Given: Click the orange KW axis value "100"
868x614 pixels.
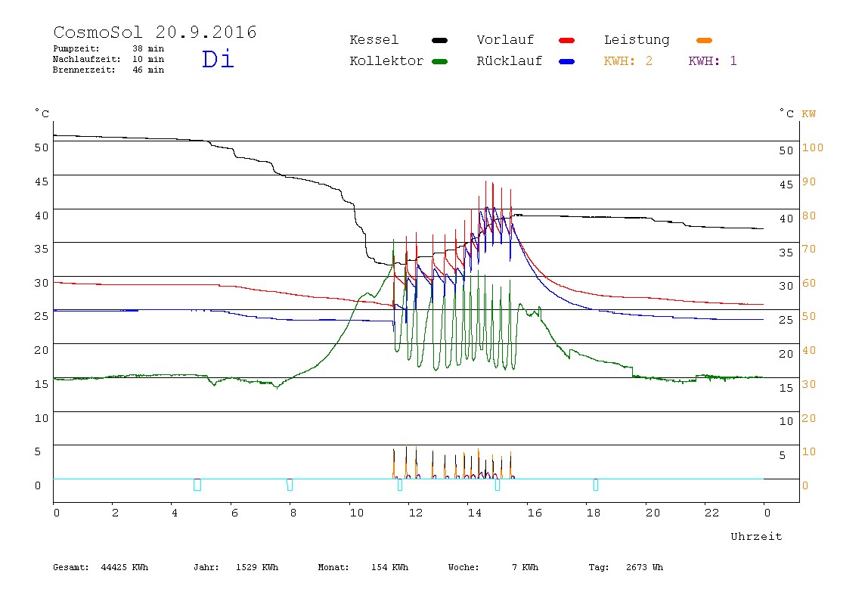Looking at the screenshot, I should (813, 147).
